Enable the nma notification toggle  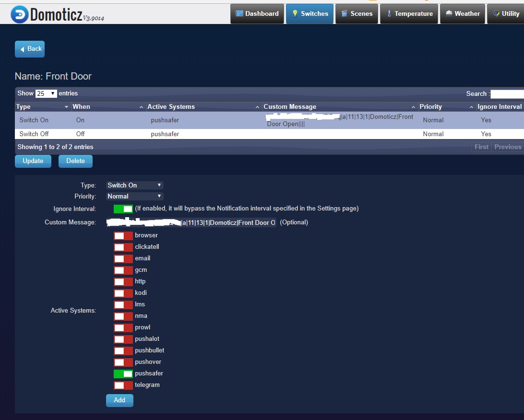123,316
